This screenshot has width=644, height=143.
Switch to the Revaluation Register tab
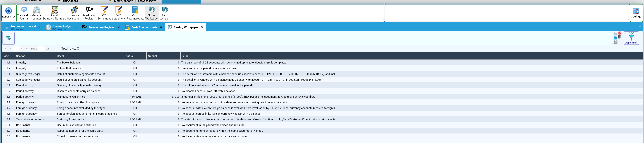101,27
